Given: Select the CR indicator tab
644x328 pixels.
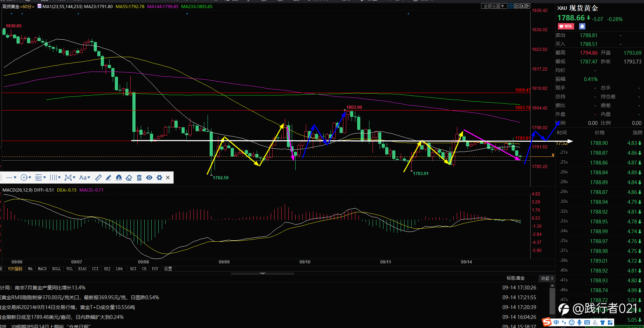Looking at the screenshot, I should [144, 269].
